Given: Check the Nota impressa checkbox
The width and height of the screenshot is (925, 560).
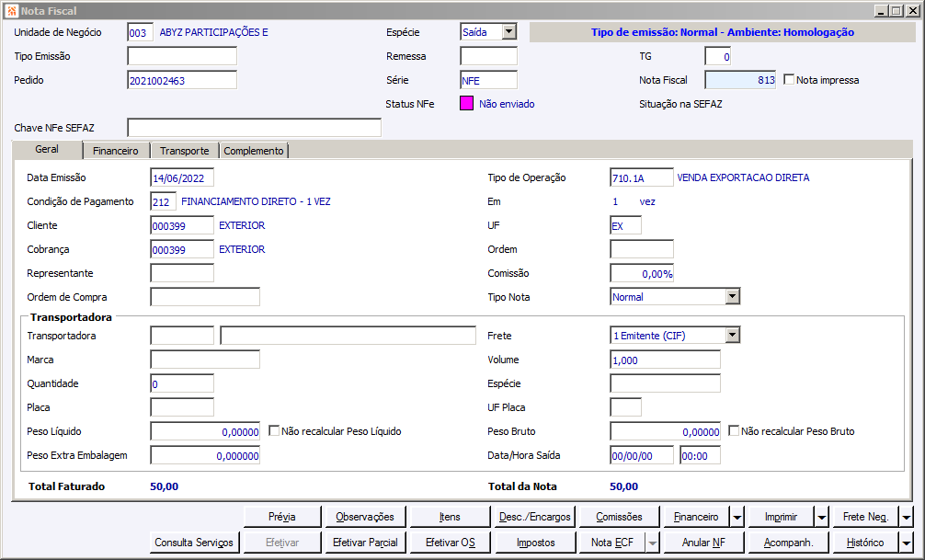Looking at the screenshot, I should pos(789,80).
